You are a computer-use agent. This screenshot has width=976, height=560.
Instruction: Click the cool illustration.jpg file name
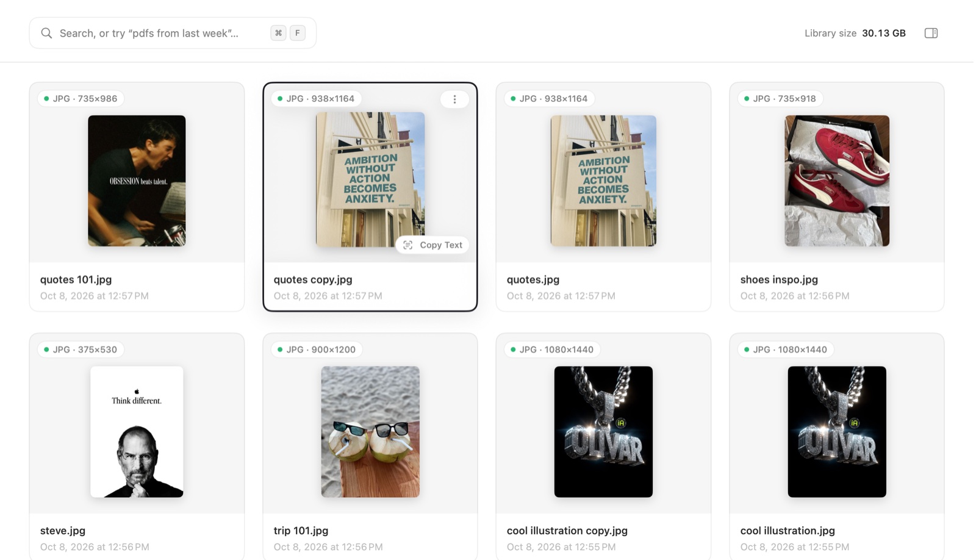pyautogui.click(x=788, y=531)
